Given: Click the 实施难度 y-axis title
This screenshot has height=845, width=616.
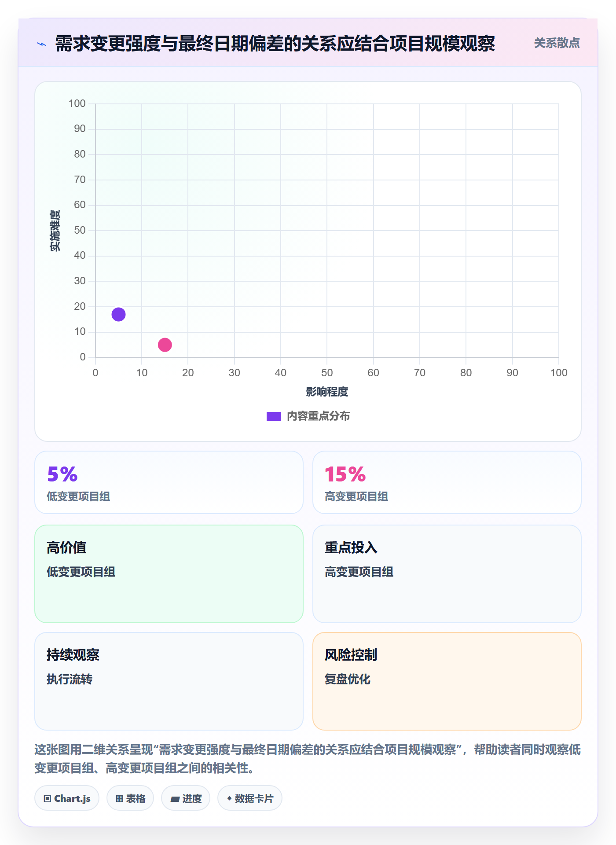Looking at the screenshot, I should [x=55, y=231].
